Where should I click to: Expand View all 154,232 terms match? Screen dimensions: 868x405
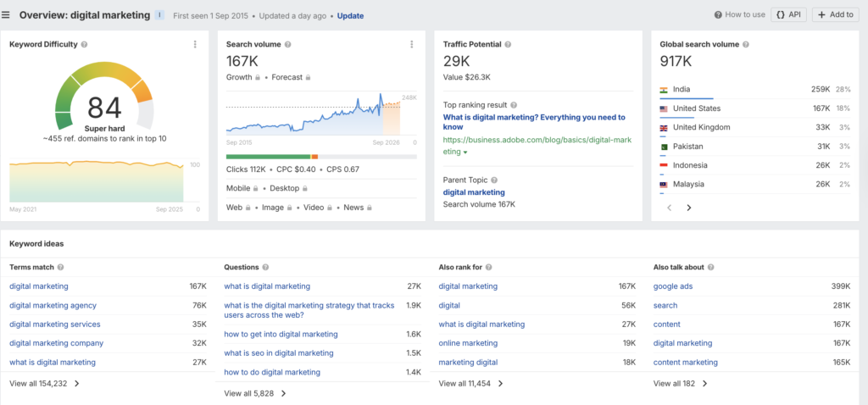tap(45, 384)
